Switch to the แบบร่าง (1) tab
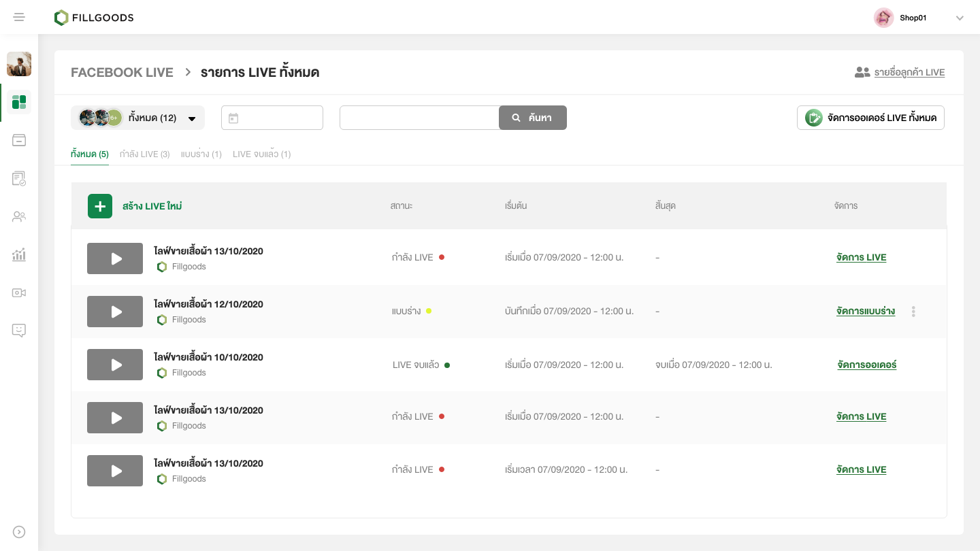 [x=201, y=154]
